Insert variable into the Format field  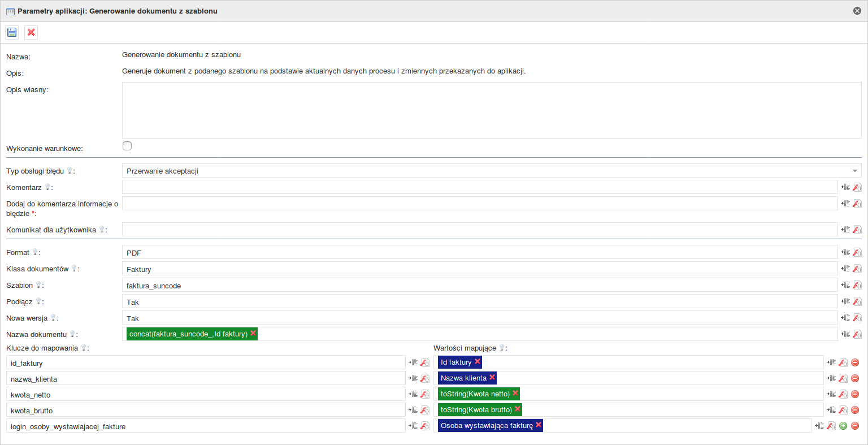(x=845, y=252)
